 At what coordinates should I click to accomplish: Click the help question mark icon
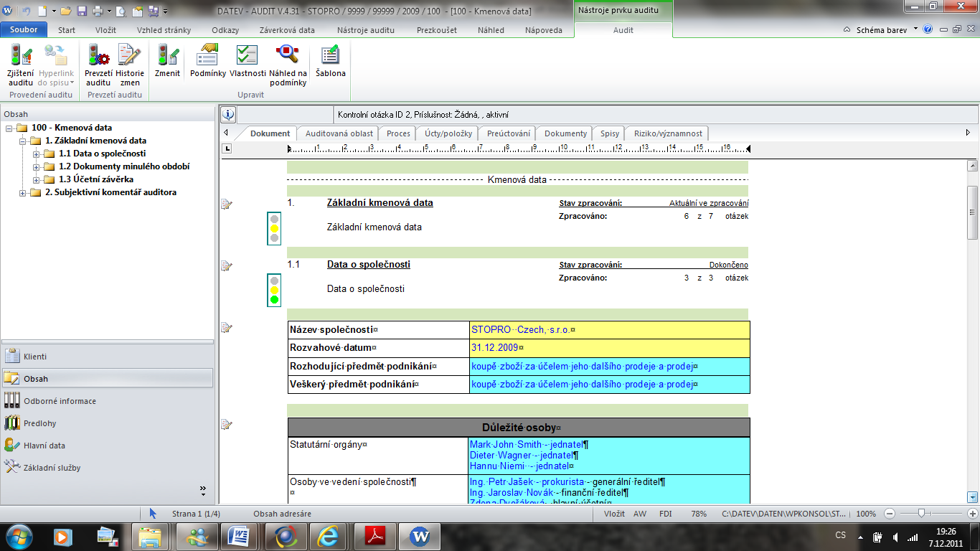click(x=928, y=29)
